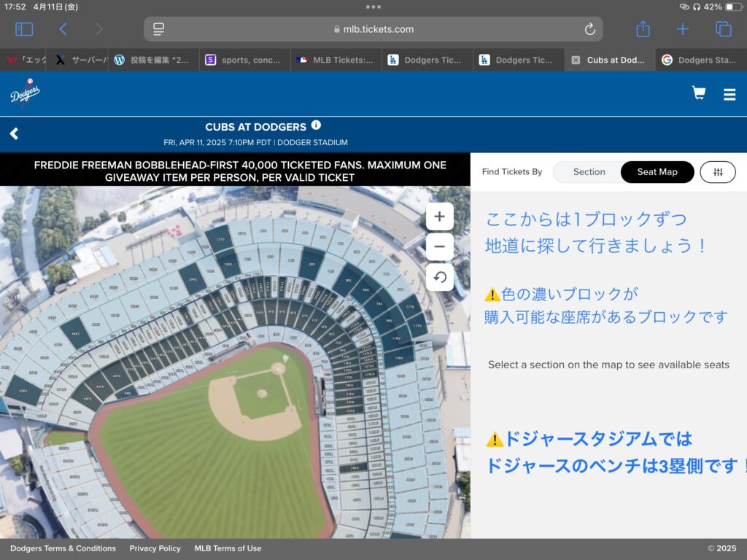Open the Share sheet
This screenshot has width=747, height=560.
(x=643, y=28)
